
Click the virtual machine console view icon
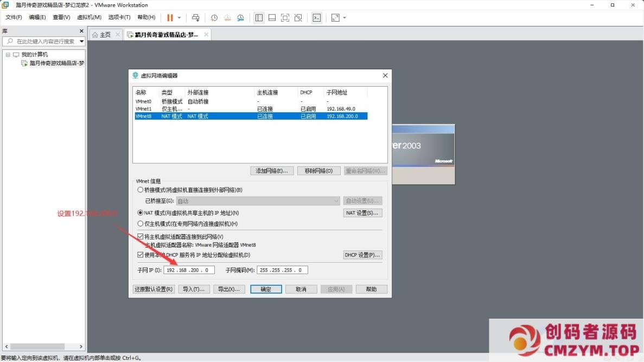pyautogui.click(x=317, y=17)
